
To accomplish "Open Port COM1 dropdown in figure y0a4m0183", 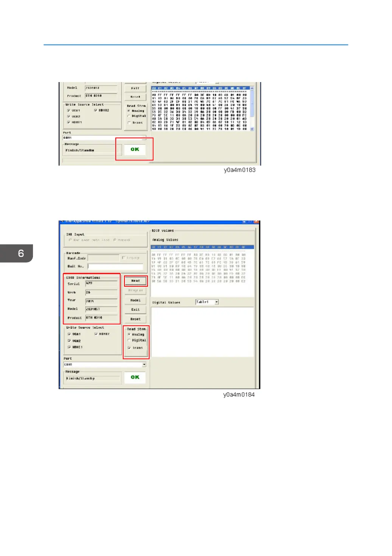I will pos(144,138).
